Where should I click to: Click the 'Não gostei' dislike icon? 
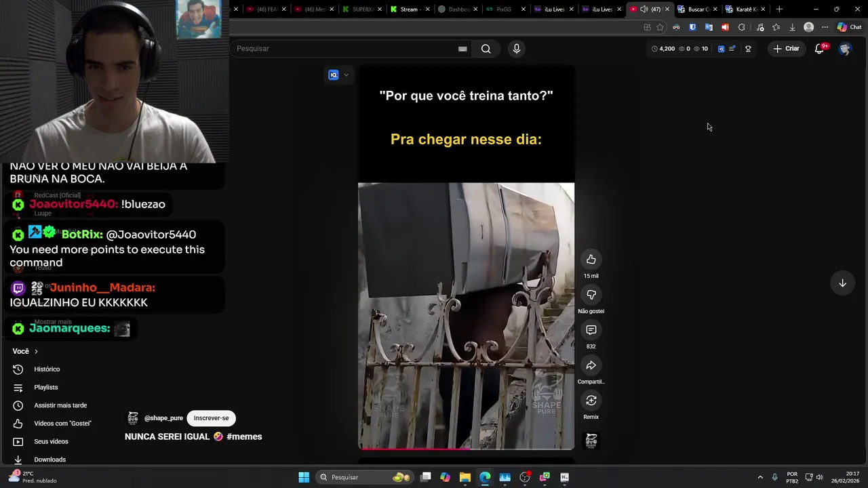[x=591, y=295]
